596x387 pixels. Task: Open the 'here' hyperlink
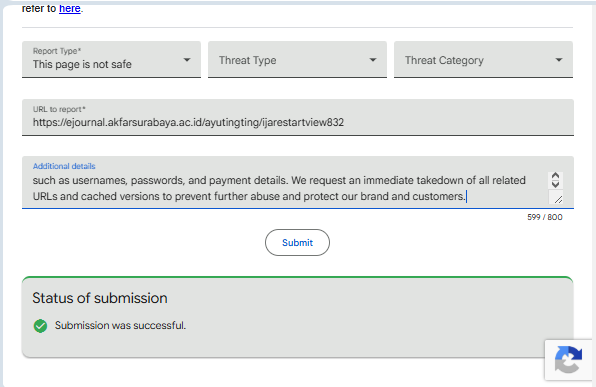pos(70,8)
